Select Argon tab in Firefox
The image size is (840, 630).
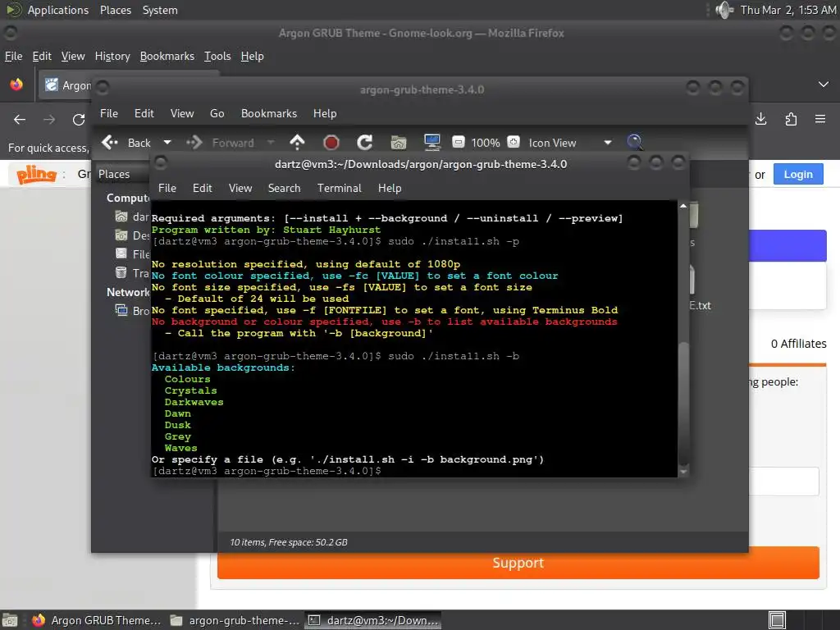66,85
